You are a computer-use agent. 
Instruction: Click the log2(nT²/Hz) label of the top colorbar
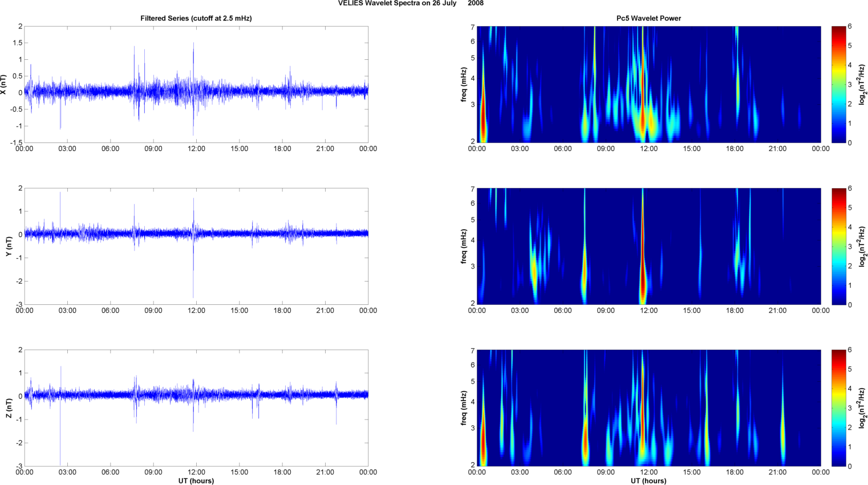pos(863,84)
